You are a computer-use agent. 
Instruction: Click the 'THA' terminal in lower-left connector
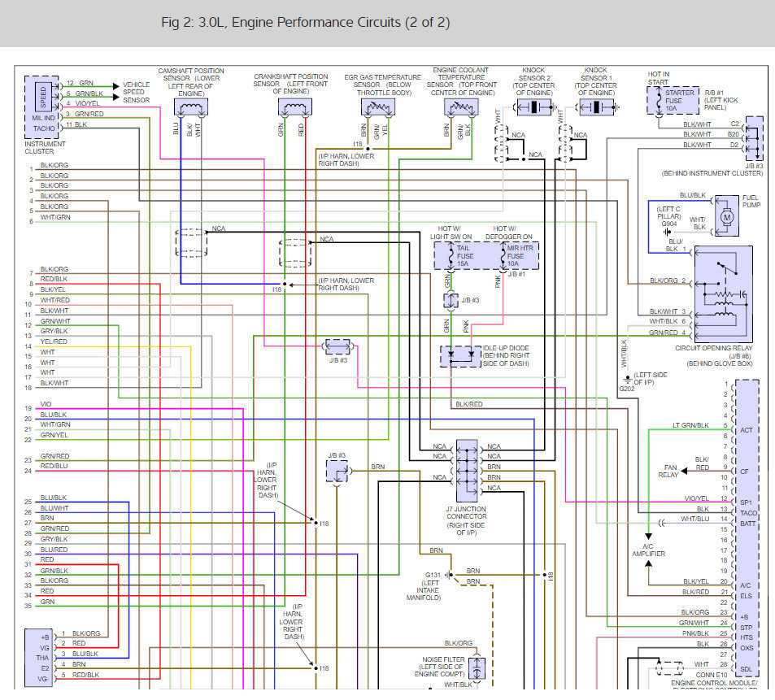(x=42, y=658)
